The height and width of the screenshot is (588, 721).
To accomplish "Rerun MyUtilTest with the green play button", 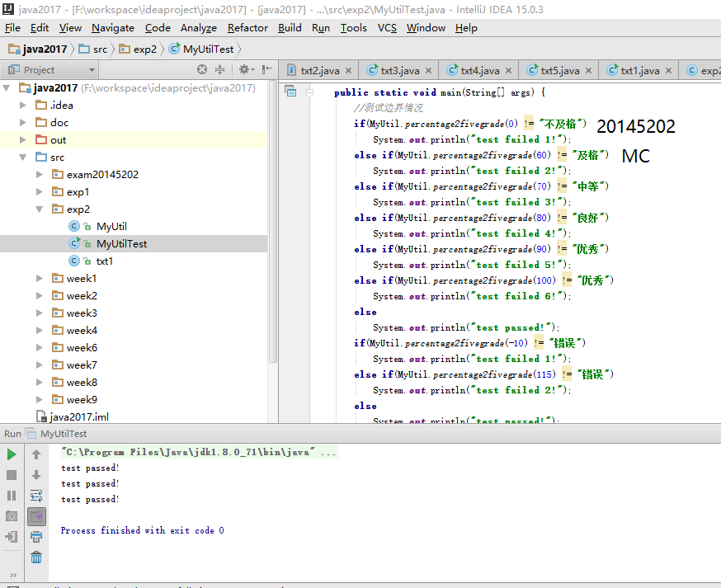I will 12,454.
